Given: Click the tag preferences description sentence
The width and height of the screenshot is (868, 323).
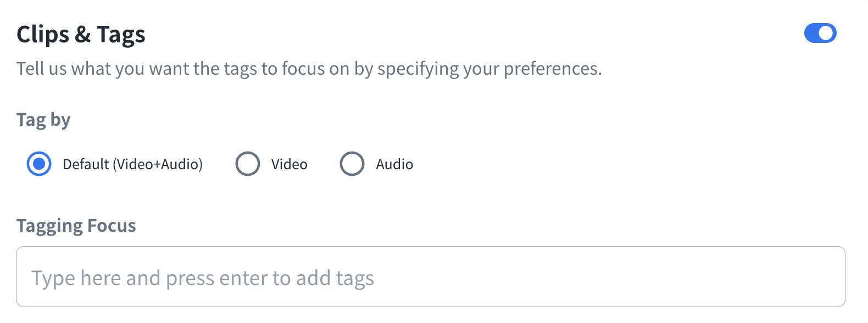Looking at the screenshot, I should coord(309,69).
